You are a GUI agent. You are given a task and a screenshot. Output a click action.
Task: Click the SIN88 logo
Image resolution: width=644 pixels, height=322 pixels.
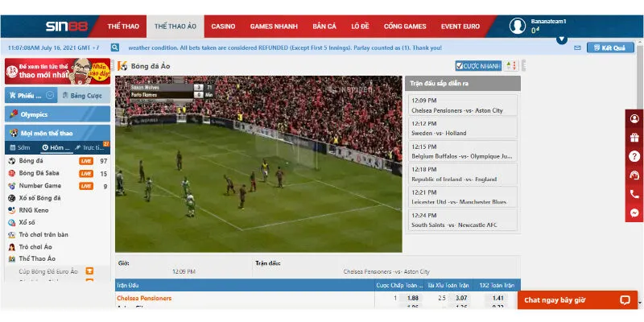point(67,27)
